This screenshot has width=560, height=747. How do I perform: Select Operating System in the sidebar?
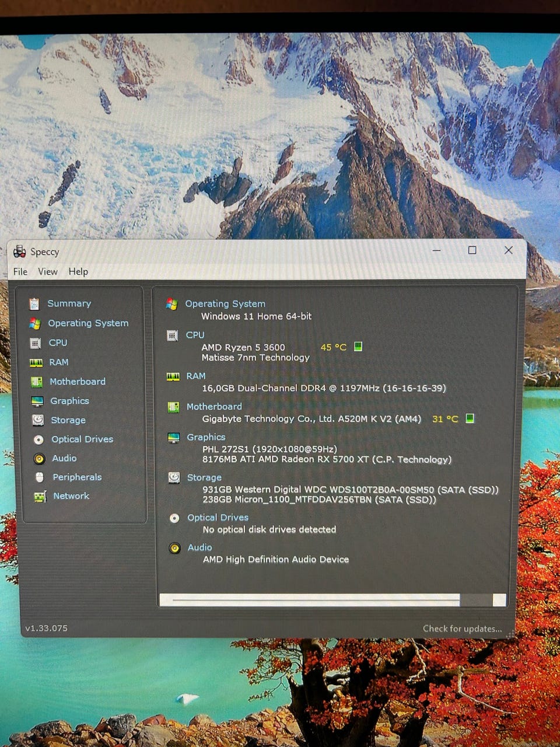(88, 323)
